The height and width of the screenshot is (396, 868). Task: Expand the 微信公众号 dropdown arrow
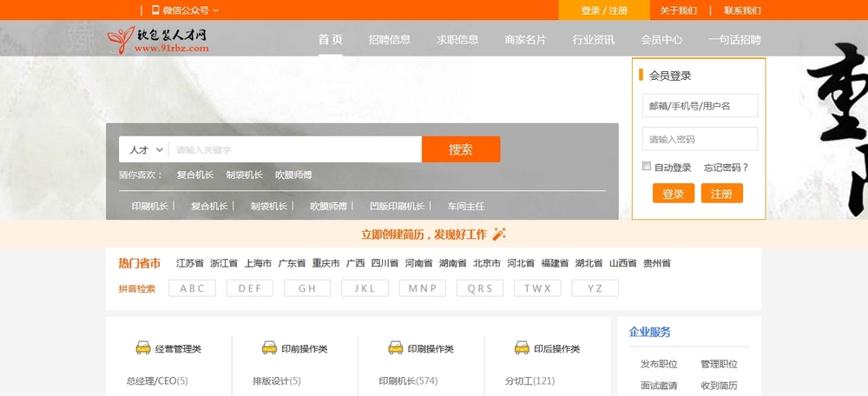[x=216, y=10]
